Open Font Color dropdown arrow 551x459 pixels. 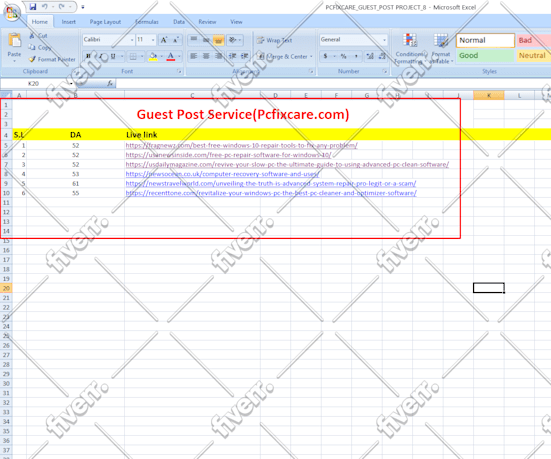point(179,56)
